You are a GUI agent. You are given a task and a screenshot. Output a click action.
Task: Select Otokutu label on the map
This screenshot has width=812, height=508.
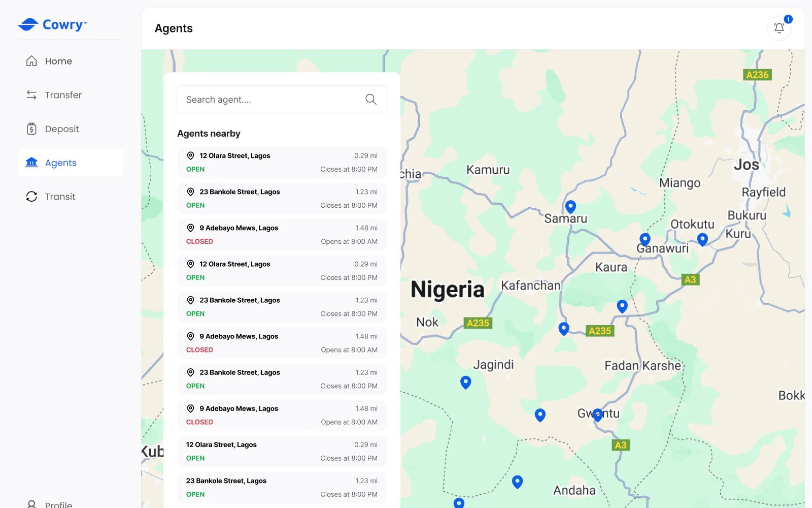click(x=692, y=224)
